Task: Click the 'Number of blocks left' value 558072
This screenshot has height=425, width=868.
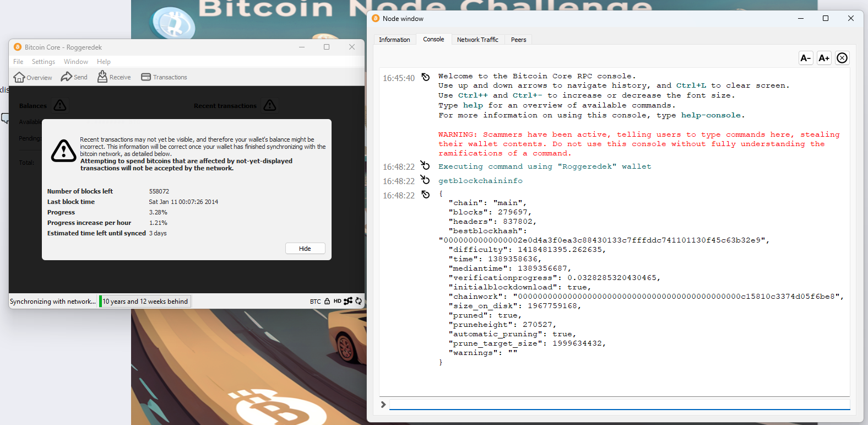Action: [159, 191]
